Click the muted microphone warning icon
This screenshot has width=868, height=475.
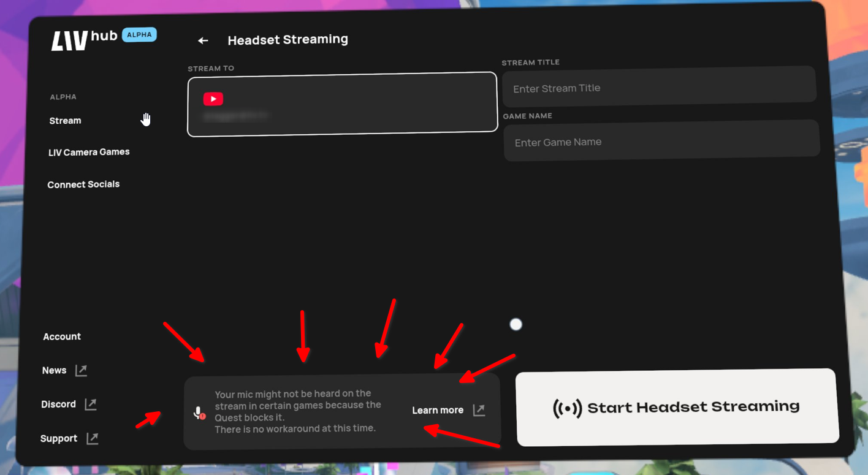[x=199, y=412]
